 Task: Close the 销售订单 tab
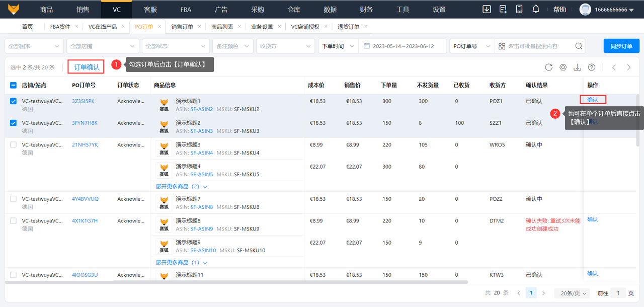click(199, 27)
